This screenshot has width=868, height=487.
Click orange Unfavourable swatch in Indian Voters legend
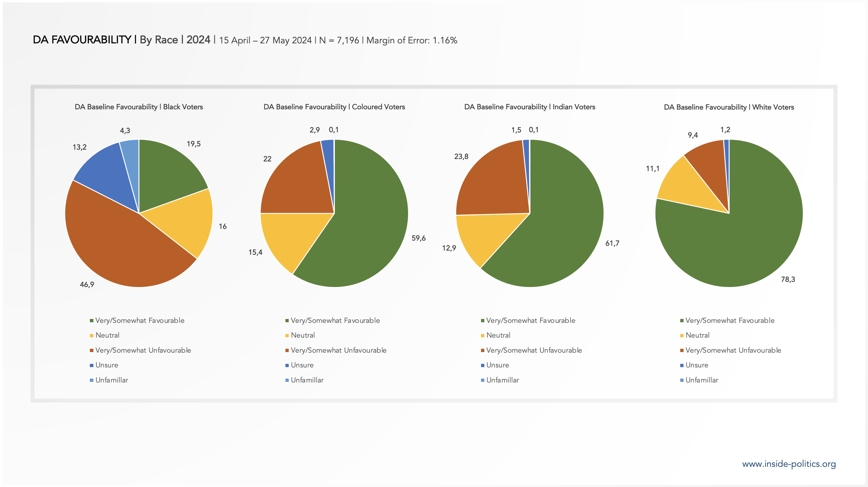coord(483,351)
